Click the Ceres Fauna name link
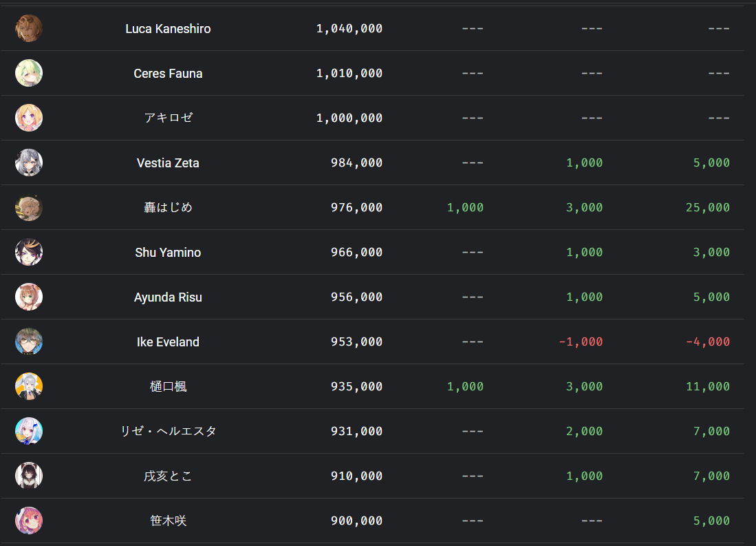The width and height of the screenshot is (756, 546). [168, 74]
